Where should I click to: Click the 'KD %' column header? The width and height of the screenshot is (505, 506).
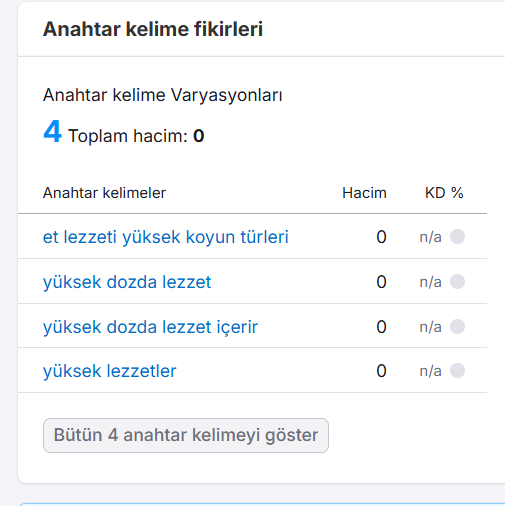point(444,193)
